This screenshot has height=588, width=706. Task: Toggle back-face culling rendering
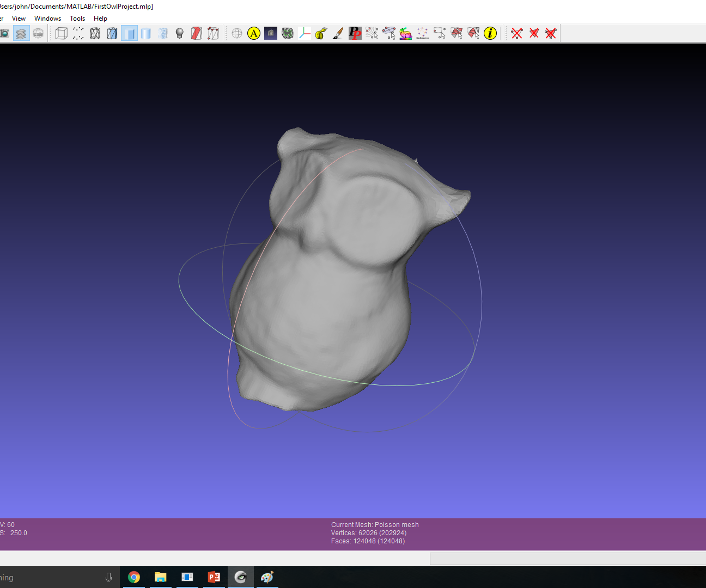coord(197,33)
